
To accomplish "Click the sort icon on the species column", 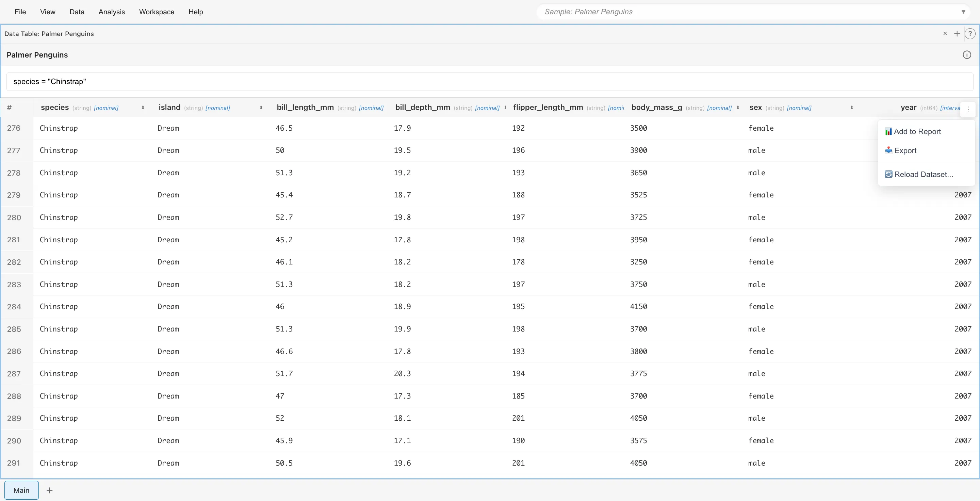I will [x=143, y=108].
